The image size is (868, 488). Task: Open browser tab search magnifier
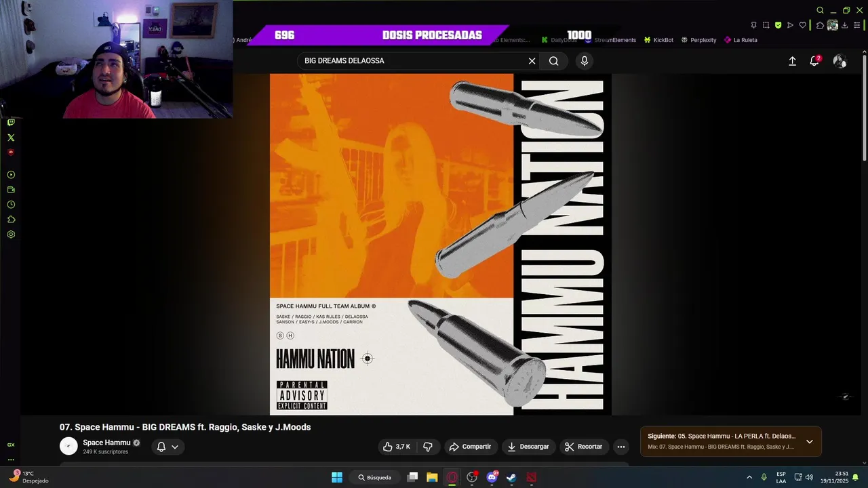[x=820, y=10]
